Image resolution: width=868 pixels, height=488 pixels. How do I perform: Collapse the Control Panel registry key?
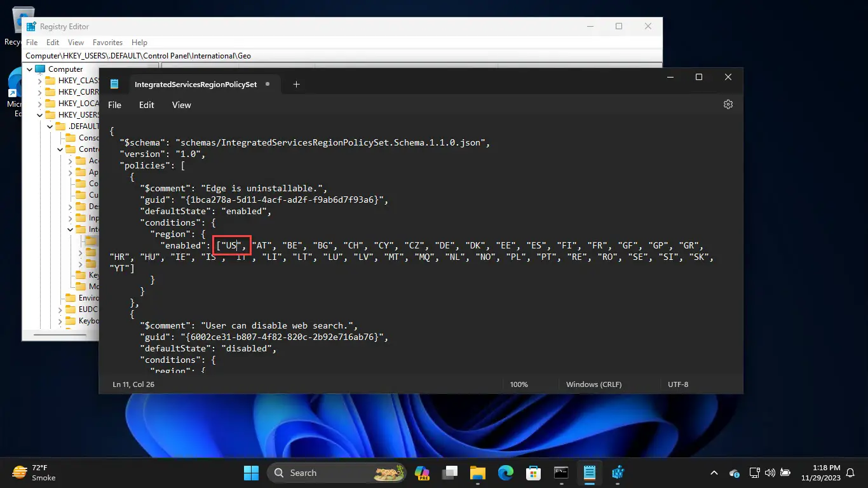60,149
